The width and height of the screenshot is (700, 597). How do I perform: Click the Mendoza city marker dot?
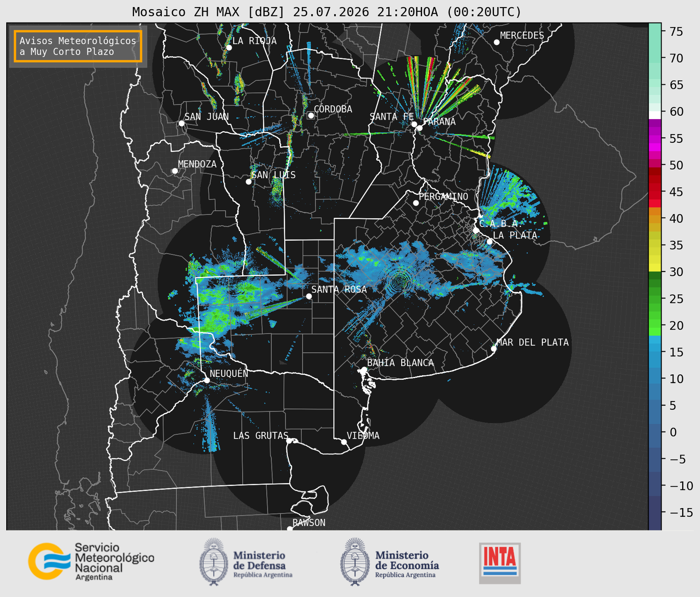(x=175, y=171)
